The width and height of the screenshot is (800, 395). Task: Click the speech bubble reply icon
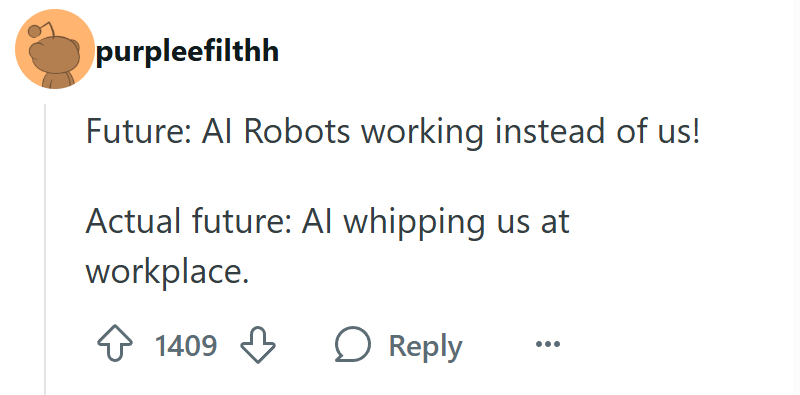pos(353,344)
